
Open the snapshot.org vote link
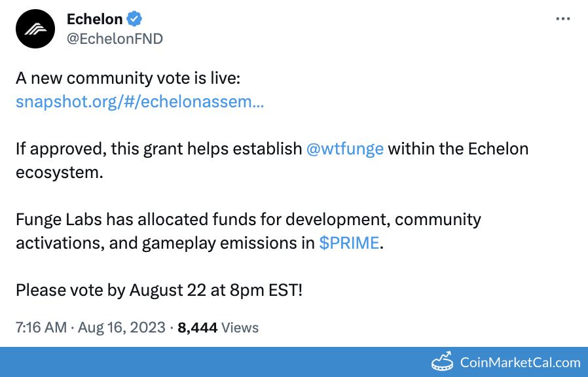tap(139, 102)
